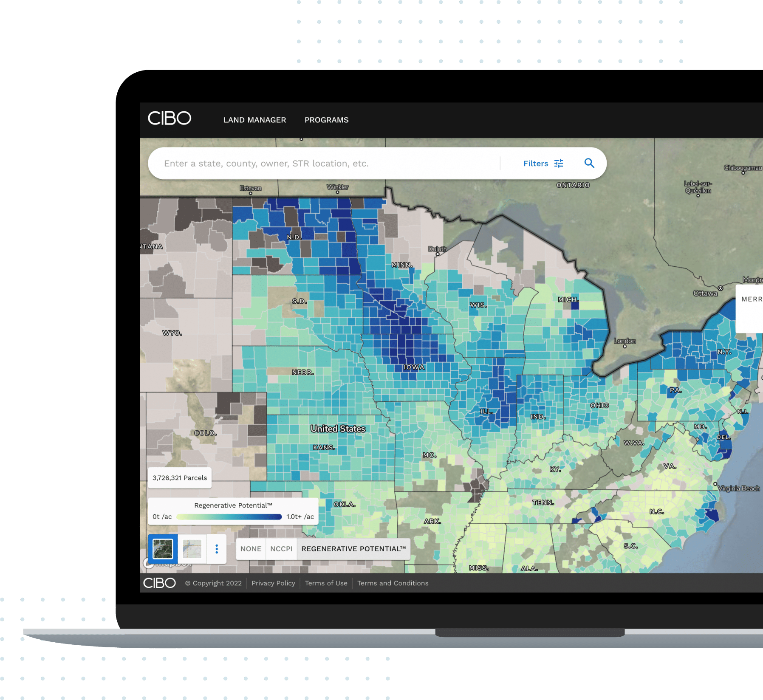Viewport: 763px width, 700px height.
Task: Click the Virginia Beach label
Action: point(739,488)
